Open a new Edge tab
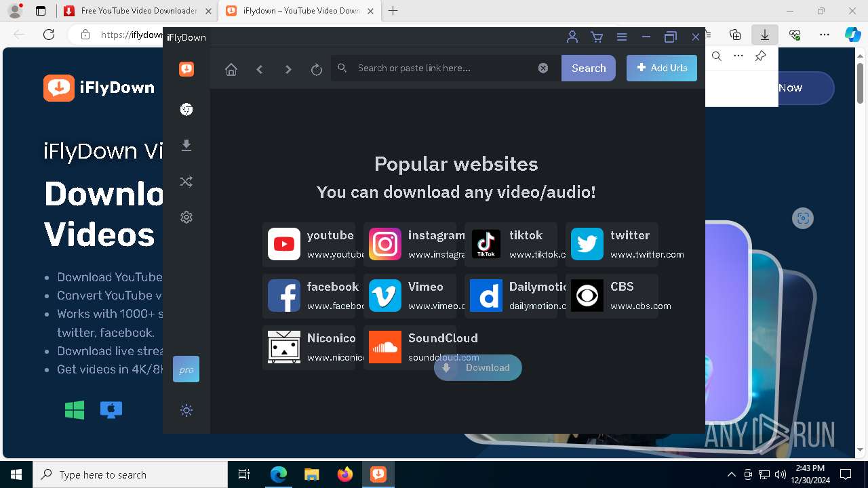 [393, 11]
